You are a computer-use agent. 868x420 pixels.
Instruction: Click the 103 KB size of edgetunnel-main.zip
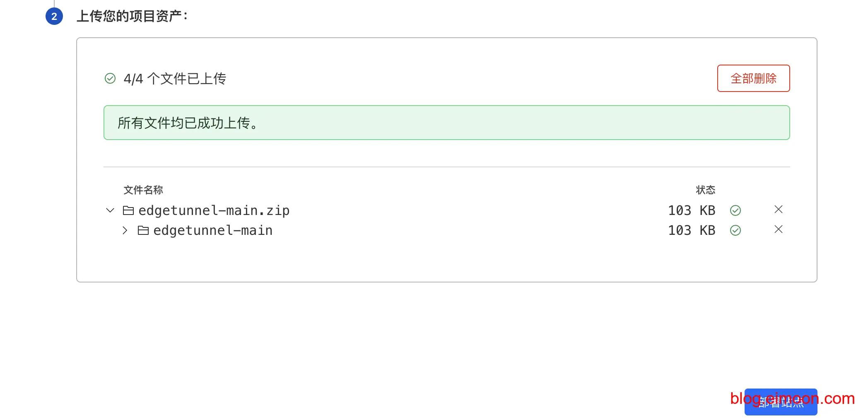(692, 210)
